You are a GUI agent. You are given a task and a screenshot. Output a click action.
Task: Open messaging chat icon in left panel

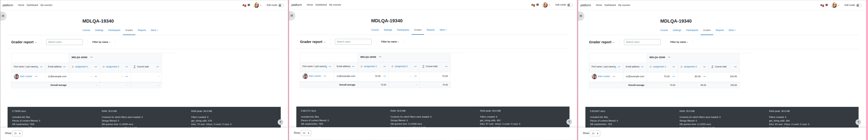(249, 5)
